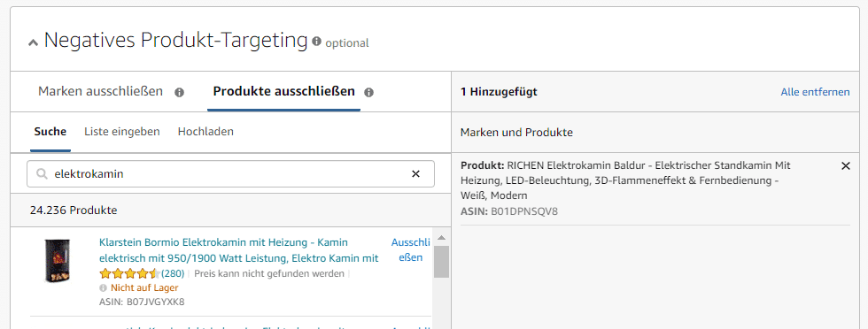868x329 pixels.
Task: Open the Liste eingeben sub-tab
Action: tap(122, 132)
